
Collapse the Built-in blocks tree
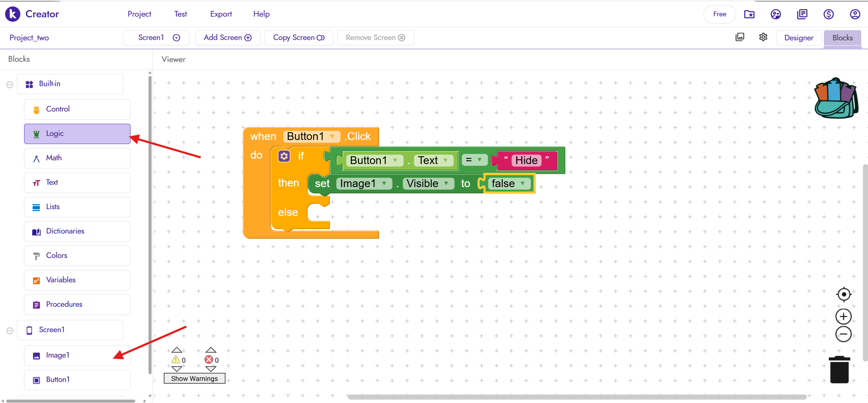[10, 84]
